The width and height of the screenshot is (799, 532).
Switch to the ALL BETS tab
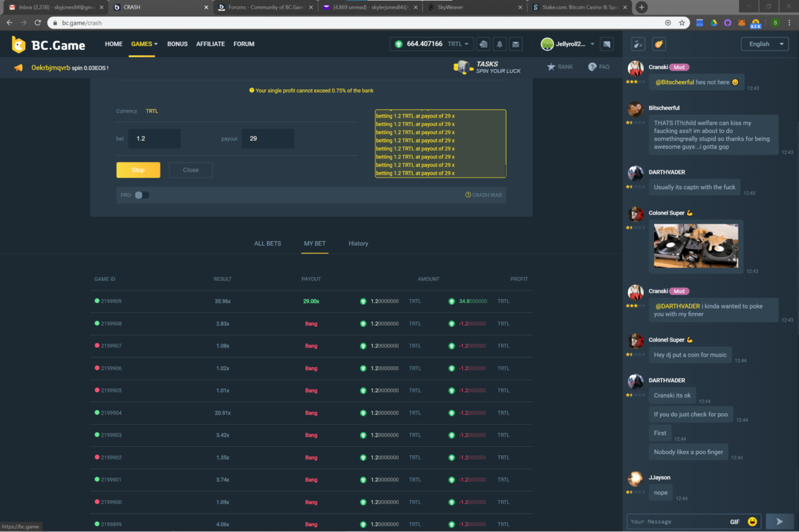click(x=268, y=244)
